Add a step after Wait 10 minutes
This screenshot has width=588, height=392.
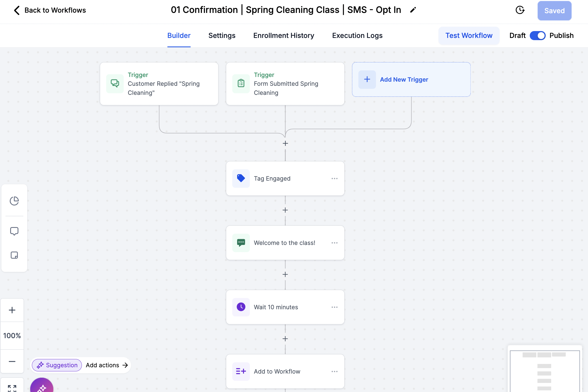coord(285,339)
